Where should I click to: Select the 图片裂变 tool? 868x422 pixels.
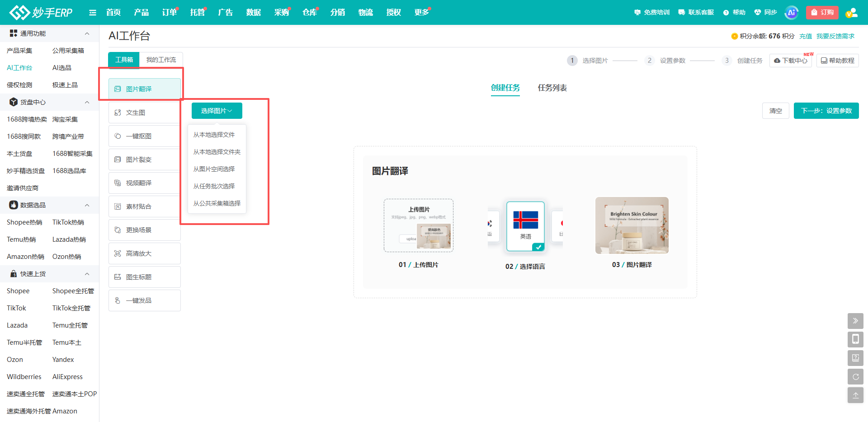tap(145, 159)
